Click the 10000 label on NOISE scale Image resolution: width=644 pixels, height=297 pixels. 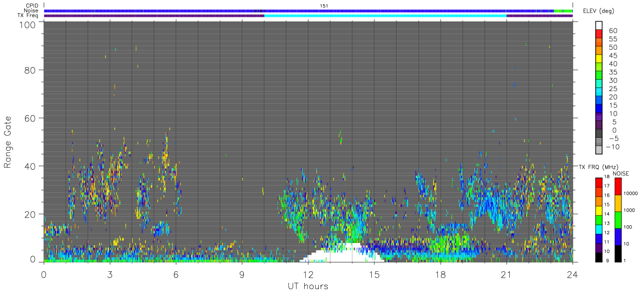[x=630, y=193]
